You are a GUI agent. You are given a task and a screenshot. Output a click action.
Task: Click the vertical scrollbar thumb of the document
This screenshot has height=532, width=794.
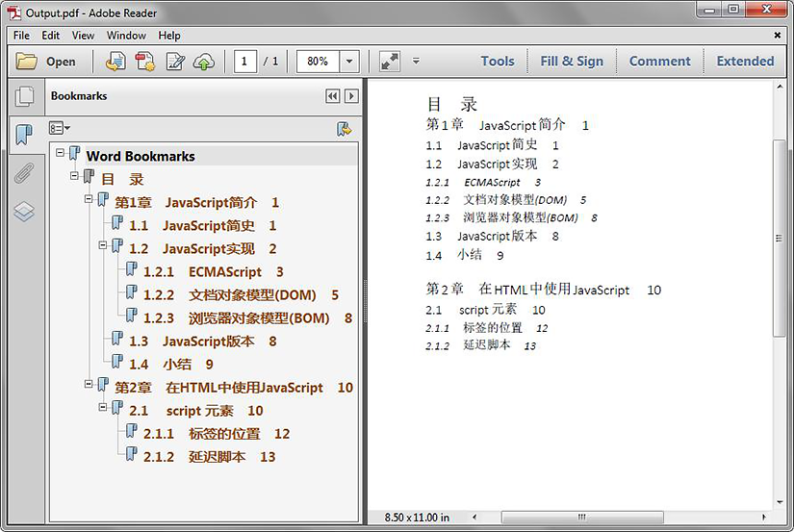click(x=780, y=238)
